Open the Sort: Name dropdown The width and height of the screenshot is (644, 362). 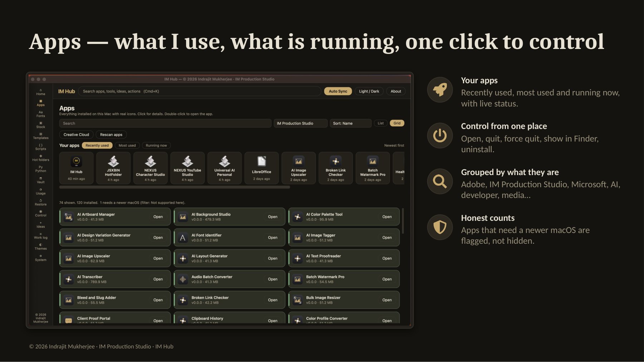coord(351,123)
